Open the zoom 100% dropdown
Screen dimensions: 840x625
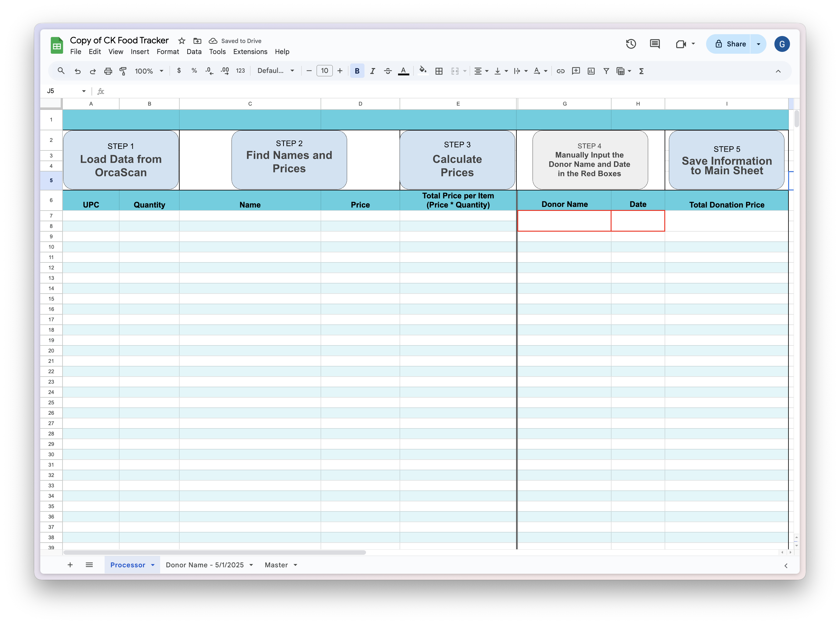tap(149, 71)
